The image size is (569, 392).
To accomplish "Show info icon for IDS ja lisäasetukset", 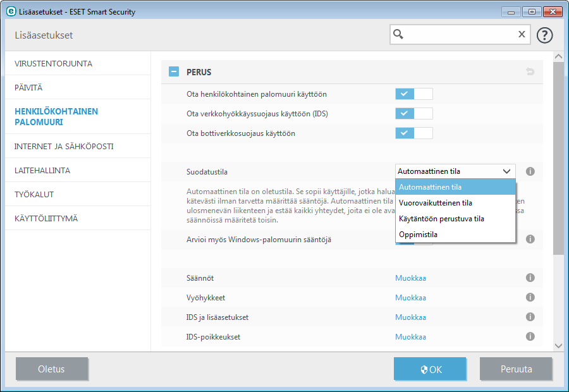I will click(530, 317).
